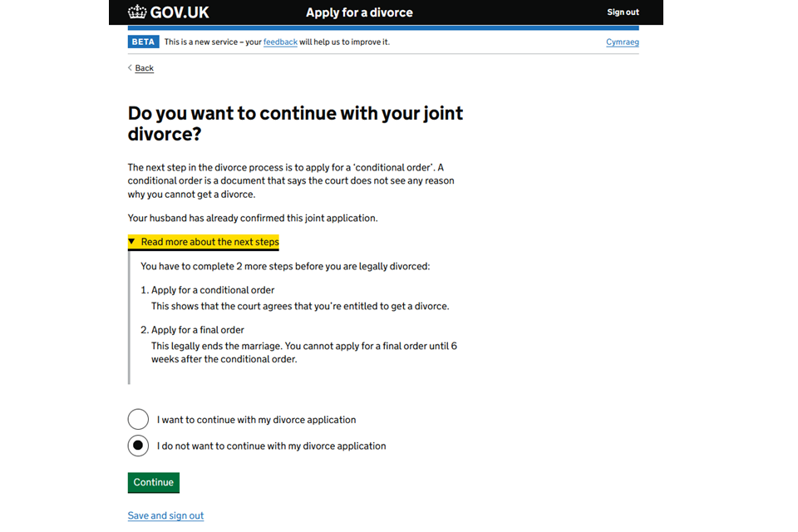Click the BETA phase banner tag
This screenshot has width=798, height=532.
142,41
